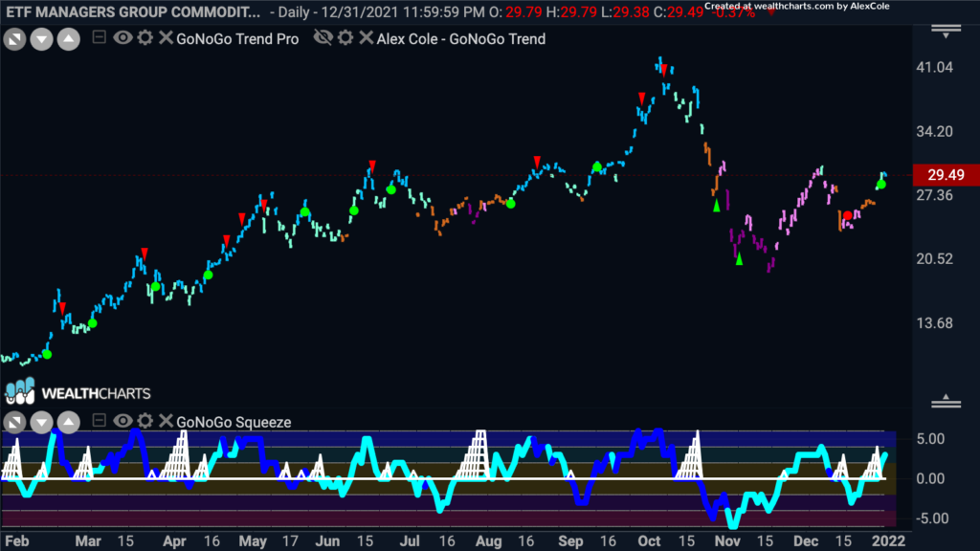Click the 20.52 price axis label
This screenshot has height=551, width=980.
(934, 259)
